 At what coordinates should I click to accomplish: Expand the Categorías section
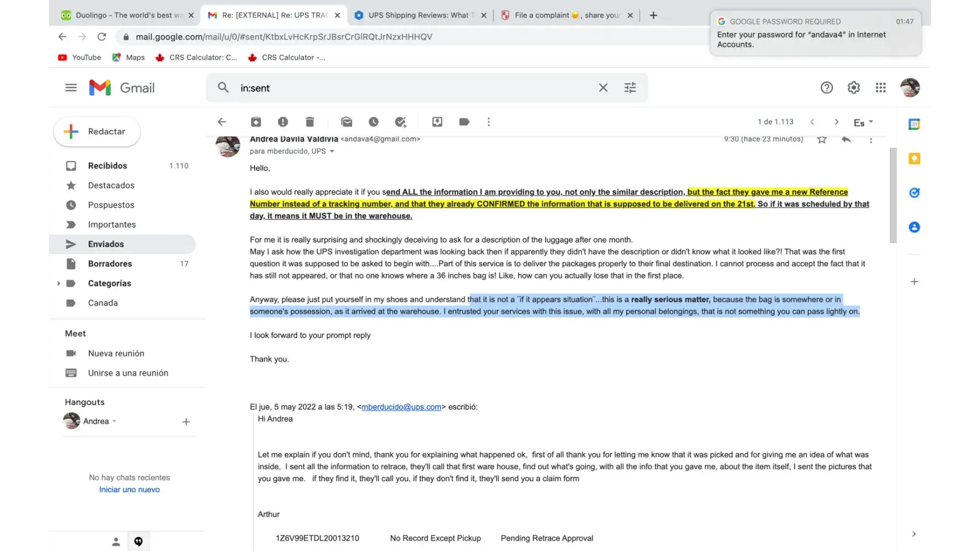pos(58,283)
